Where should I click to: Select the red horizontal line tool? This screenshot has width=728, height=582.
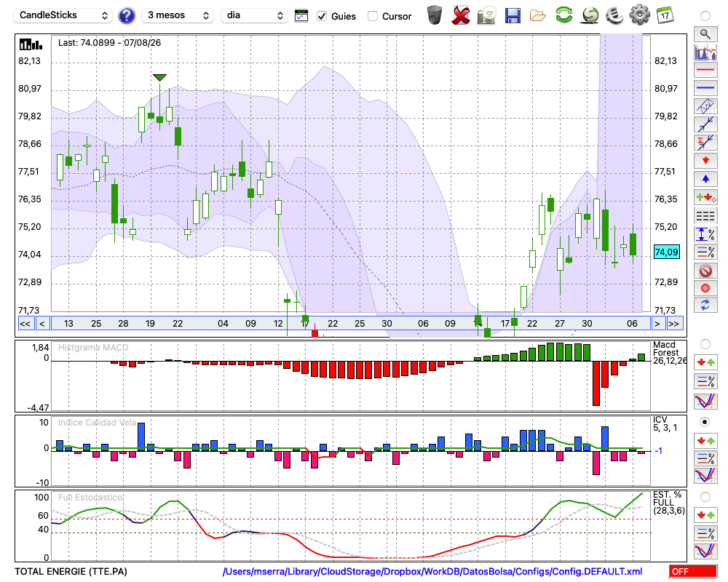point(705,70)
